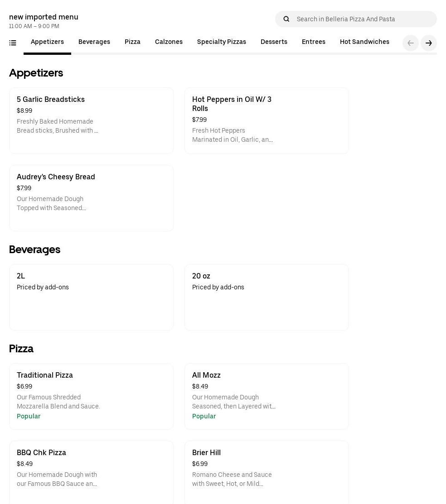
Task: Open the menu category list icon
Action: point(13,43)
